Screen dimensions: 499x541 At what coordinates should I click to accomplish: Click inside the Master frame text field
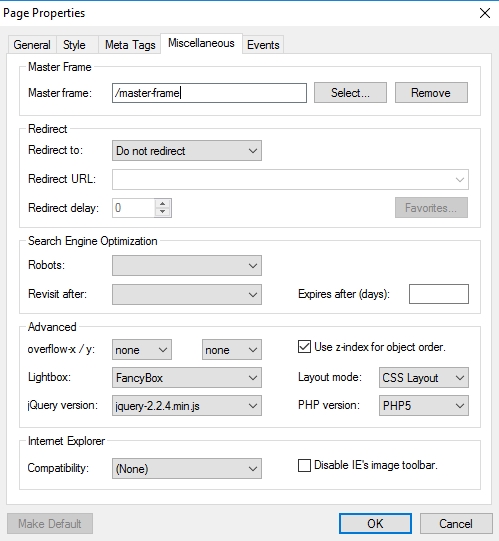tap(209, 93)
